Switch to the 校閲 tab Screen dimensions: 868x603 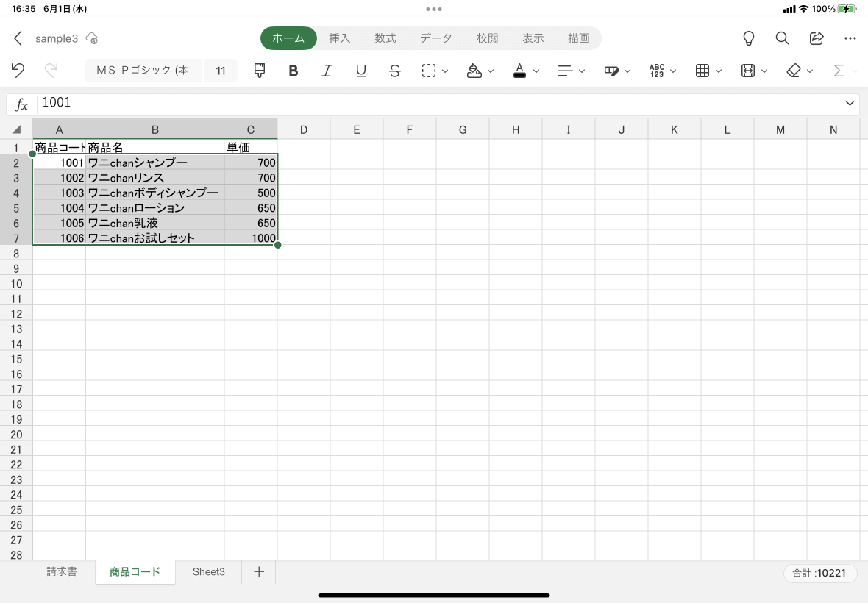point(487,38)
